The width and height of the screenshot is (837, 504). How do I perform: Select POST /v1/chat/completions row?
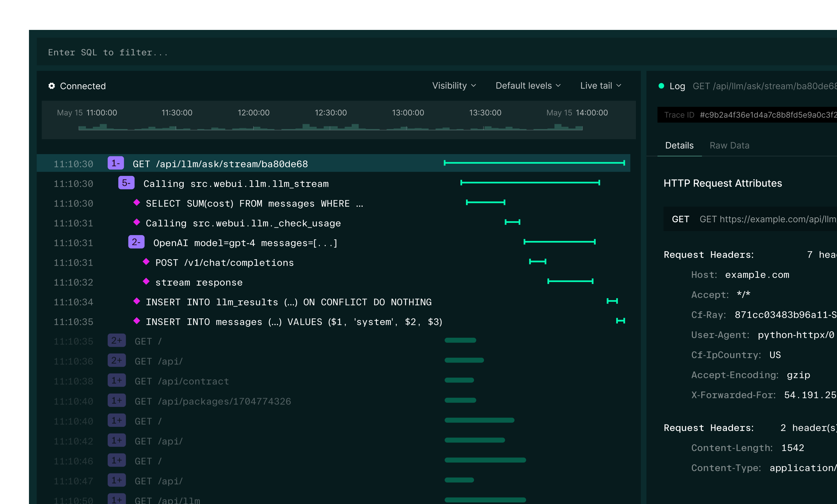333,262
